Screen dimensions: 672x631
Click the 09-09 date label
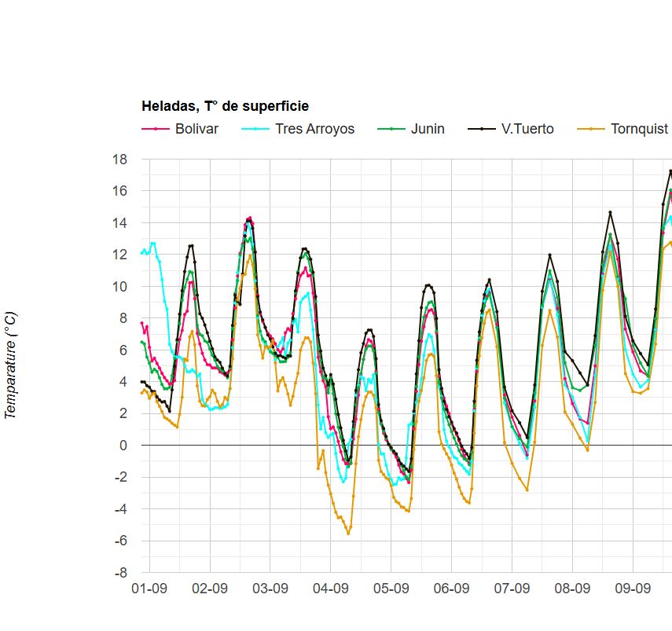coord(633,589)
